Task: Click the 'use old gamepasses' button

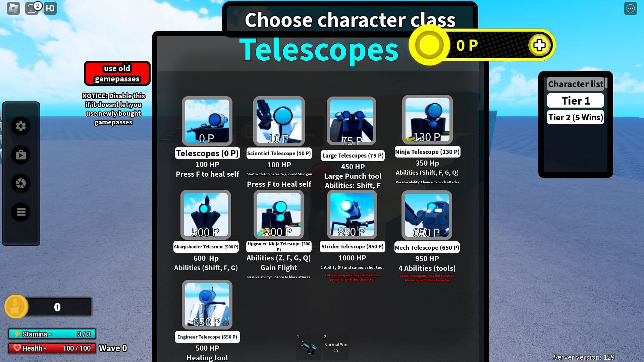Action: click(x=117, y=73)
